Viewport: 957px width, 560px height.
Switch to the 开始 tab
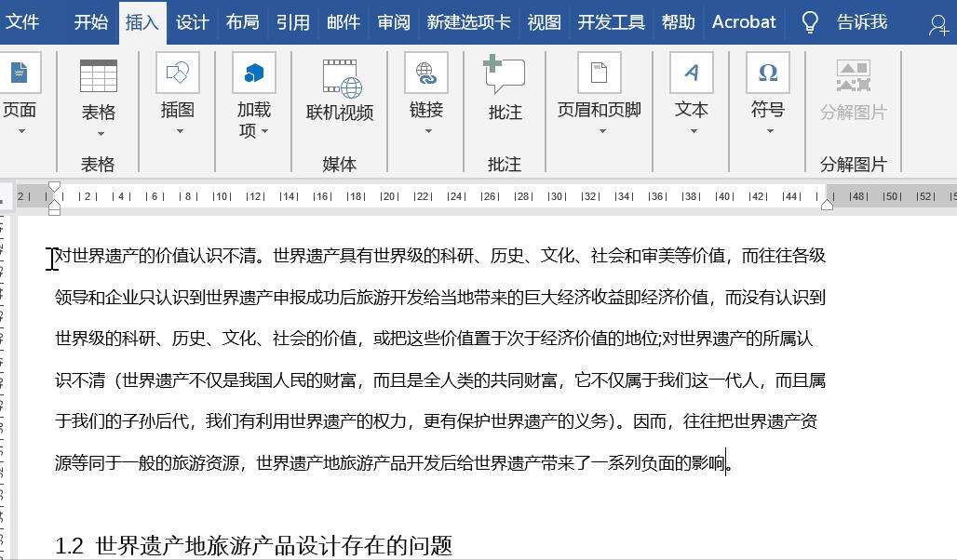pyautogui.click(x=91, y=22)
